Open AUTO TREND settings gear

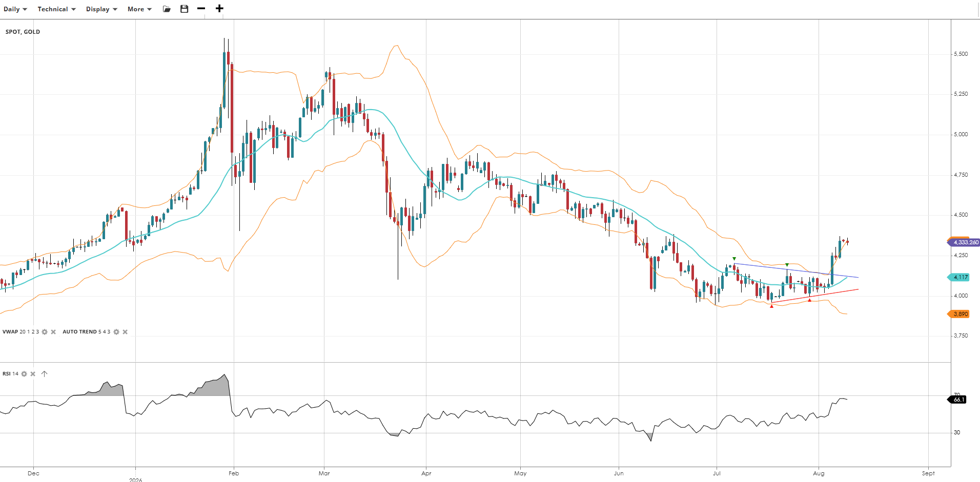click(x=116, y=332)
